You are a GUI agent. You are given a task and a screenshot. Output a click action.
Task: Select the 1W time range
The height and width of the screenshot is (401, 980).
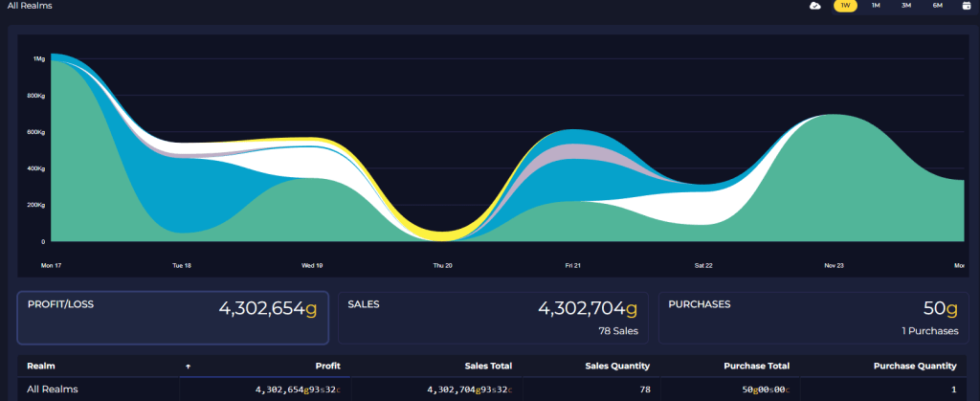coord(845,6)
